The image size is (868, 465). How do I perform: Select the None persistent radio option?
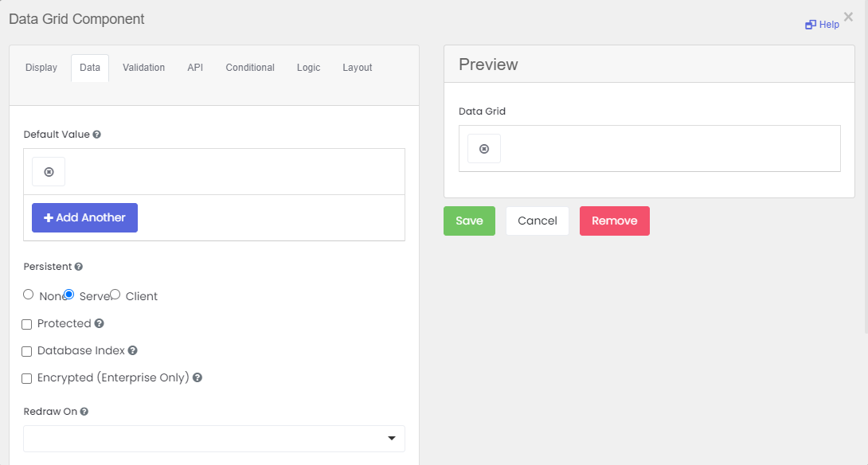(29, 295)
